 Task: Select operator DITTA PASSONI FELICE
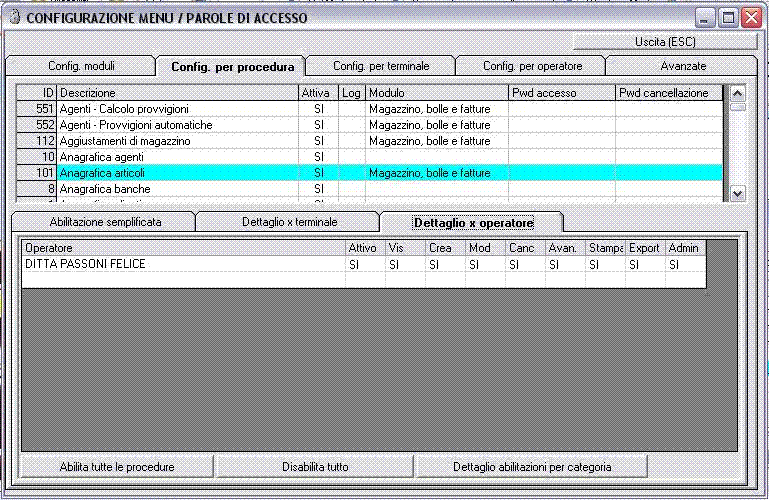[x=183, y=264]
